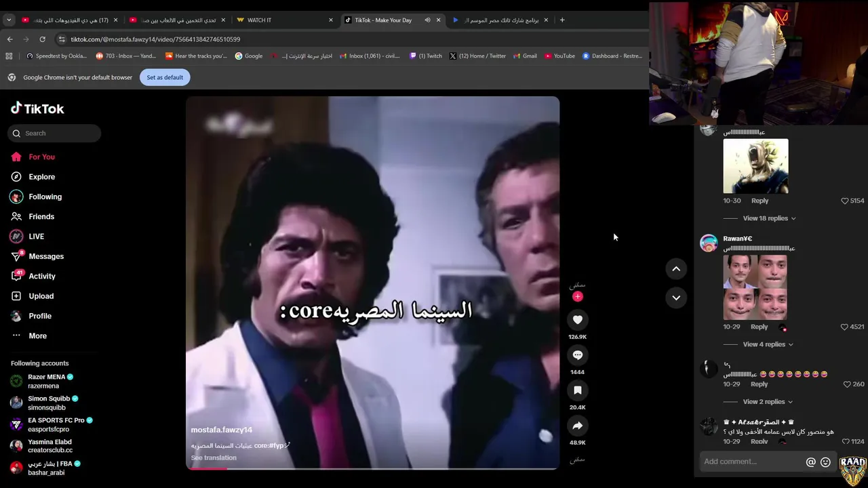868x488 pixels.
Task: Expand View 4 replies
Action: 768,344
